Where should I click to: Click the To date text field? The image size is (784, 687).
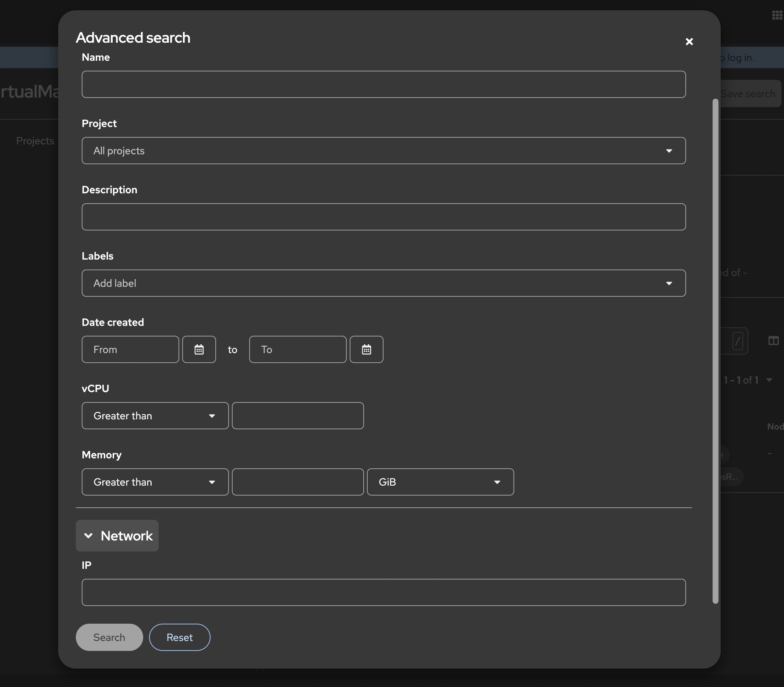click(x=297, y=349)
